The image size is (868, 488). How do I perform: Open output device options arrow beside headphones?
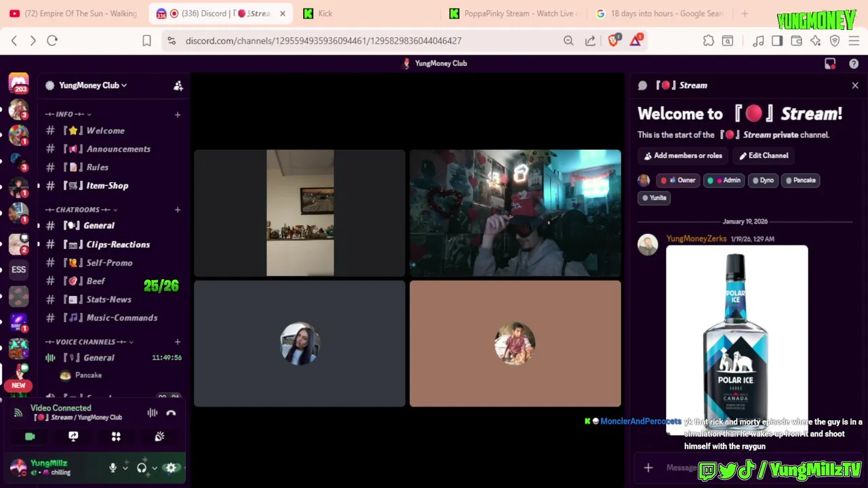(155, 468)
